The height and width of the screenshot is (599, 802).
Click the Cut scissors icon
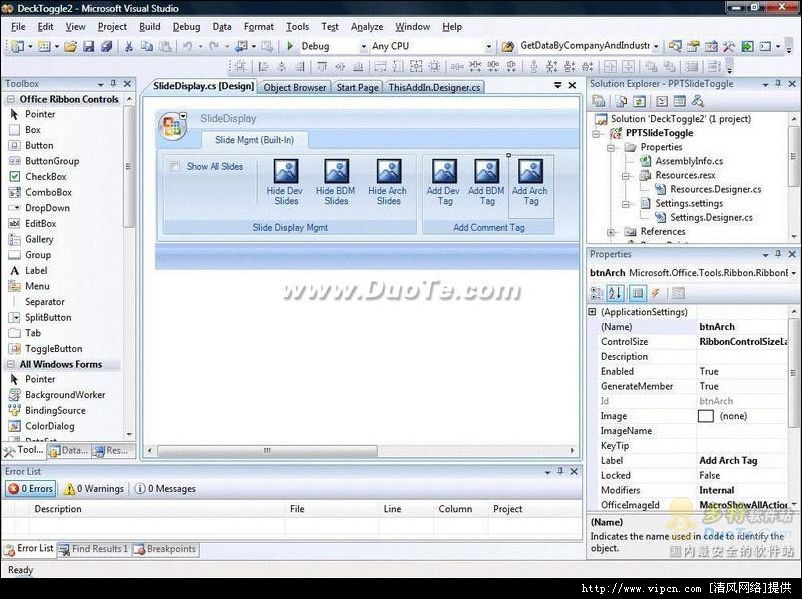[128, 47]
